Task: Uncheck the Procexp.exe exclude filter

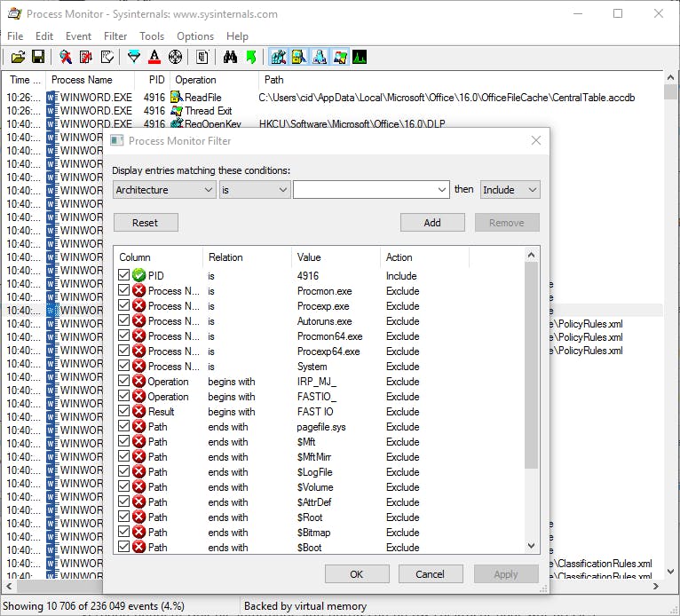Action: pos(123,305)
